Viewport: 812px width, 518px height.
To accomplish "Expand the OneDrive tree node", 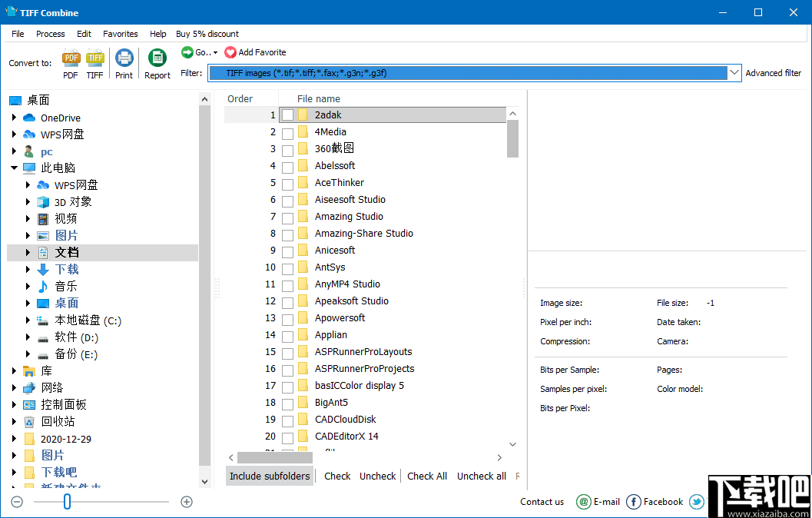I will pyautogui.click(x=14, y=118).
